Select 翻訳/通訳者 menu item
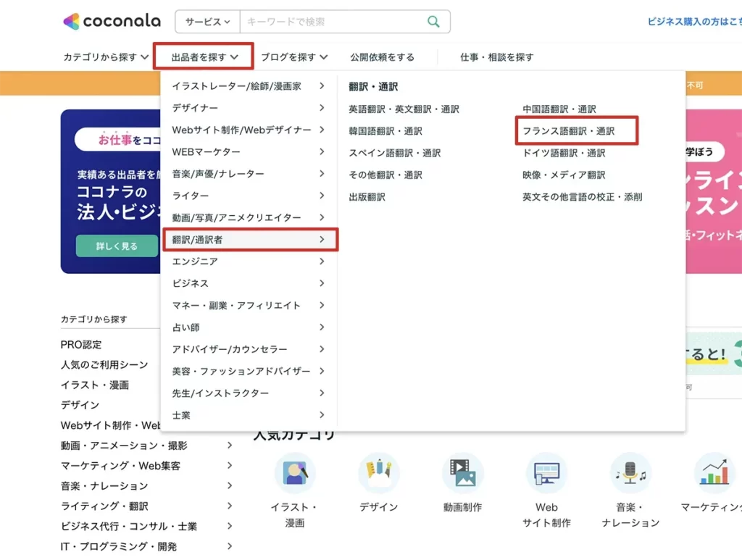The width and height of the screenshot is (742, 560). [x=249, y=239]
